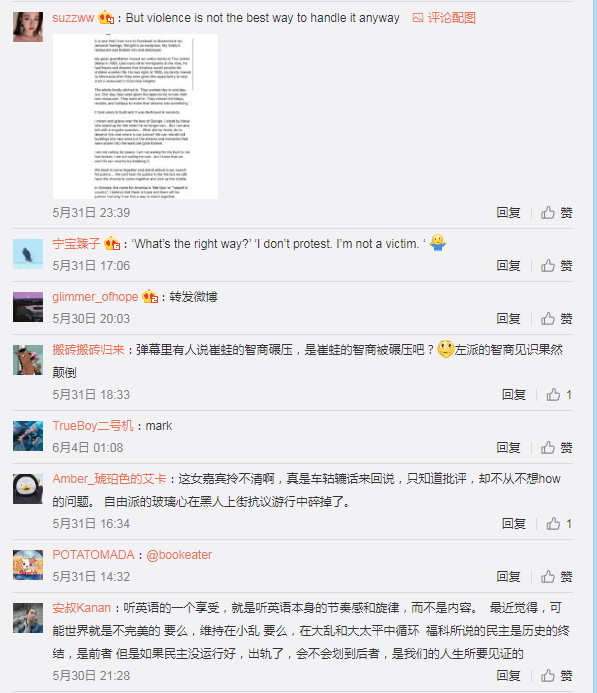Like TrueBoy二号机's mark comment

(x=556, y=448)
